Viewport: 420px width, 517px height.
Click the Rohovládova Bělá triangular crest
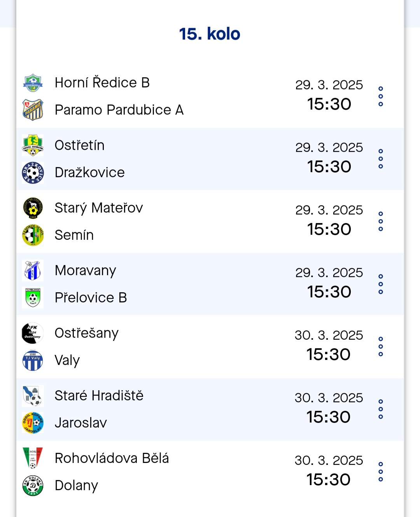pos(33,458)
